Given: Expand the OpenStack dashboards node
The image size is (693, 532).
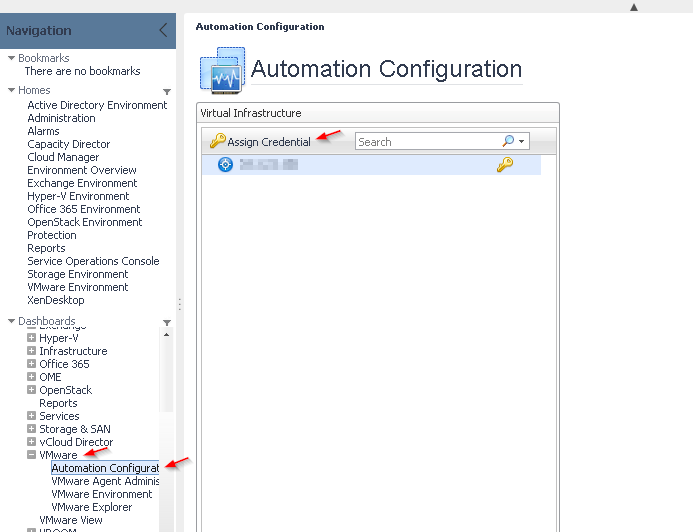Looking at the screenshot, I should click(31, 390).
